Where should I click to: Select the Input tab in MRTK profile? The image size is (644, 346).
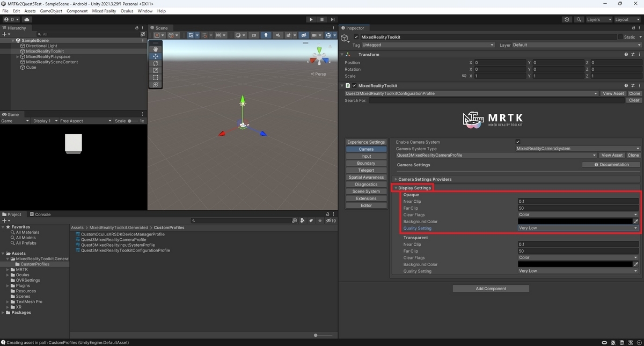pyautogui.click(x=366, y=156)
